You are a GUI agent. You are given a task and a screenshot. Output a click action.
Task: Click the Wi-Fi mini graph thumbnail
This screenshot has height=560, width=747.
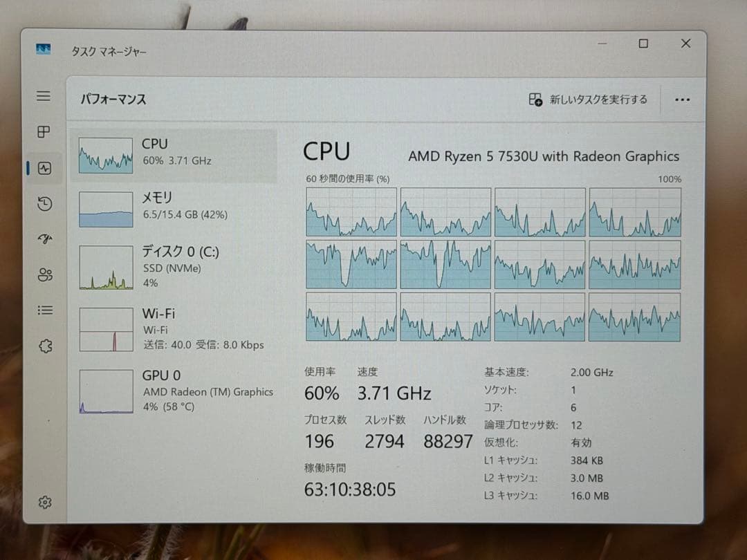[x=107, y=329]
